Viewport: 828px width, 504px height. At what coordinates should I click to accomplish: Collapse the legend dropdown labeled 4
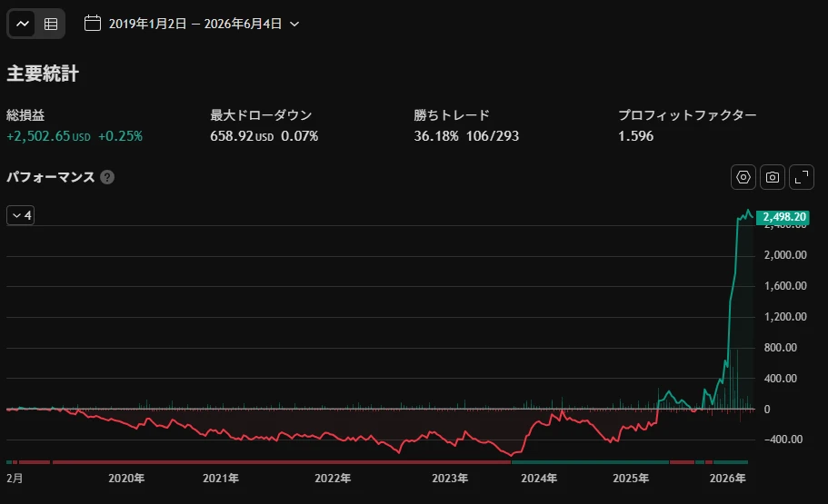21,215
